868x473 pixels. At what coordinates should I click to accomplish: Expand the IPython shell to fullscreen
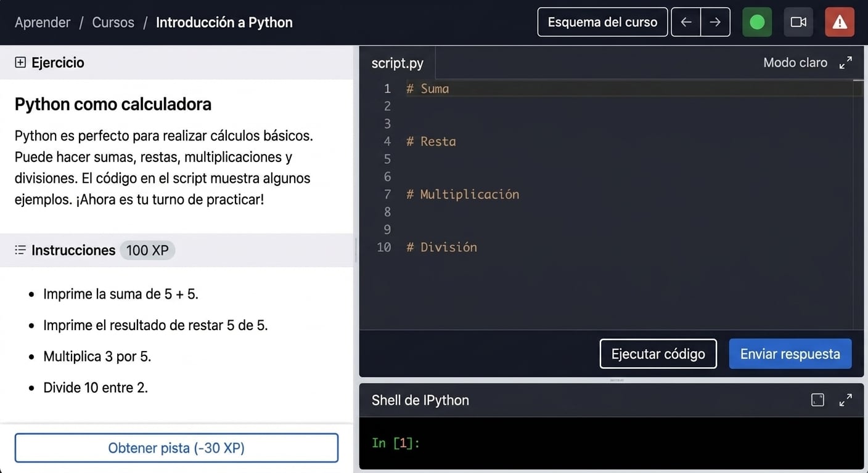[x=846, y=400]
